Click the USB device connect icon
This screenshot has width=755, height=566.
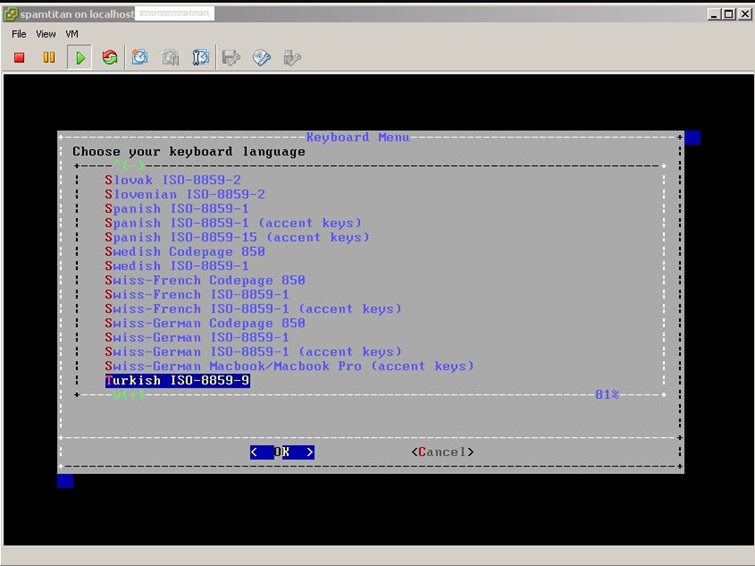point(292,58)
